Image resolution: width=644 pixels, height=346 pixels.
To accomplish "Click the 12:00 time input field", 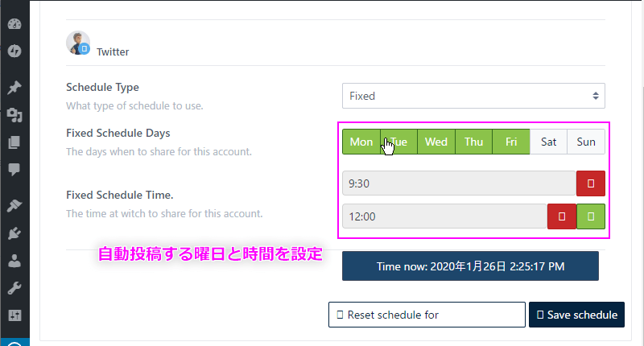I will click(x=445, y=216).
